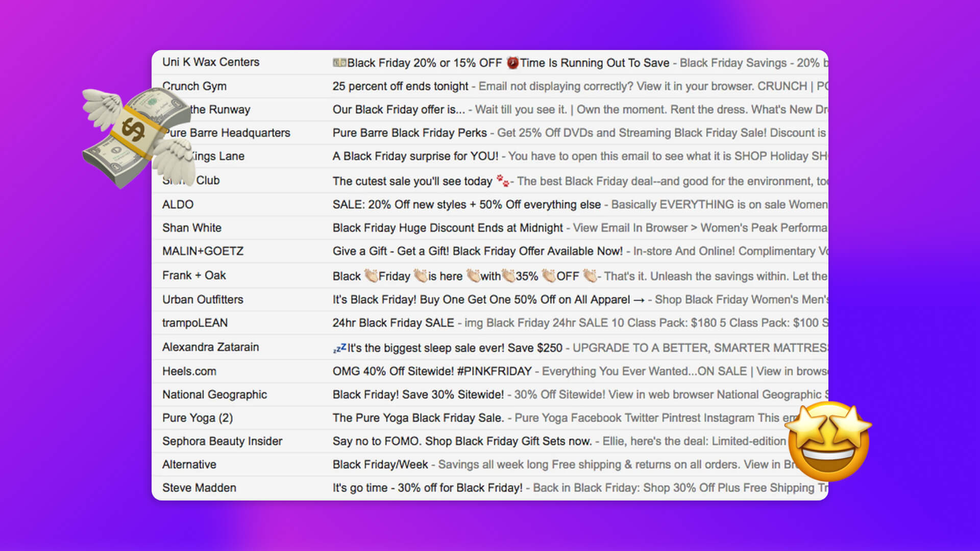Screen dimensions: 980x551
Task: Click sender "Steve Madden"
Action: (x=199, y=488)
